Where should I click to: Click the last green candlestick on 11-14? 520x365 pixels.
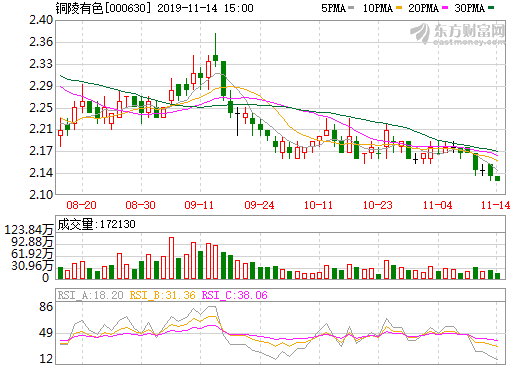coord(498,178)
